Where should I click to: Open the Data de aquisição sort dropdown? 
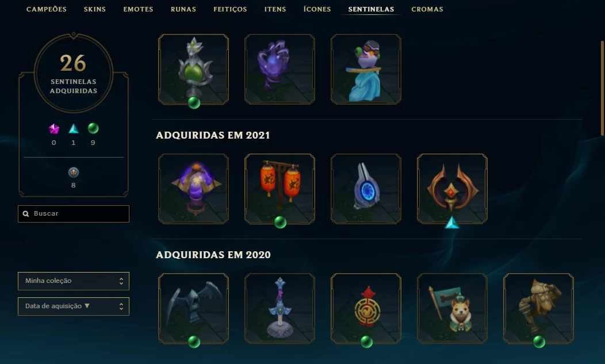[73, 306]
